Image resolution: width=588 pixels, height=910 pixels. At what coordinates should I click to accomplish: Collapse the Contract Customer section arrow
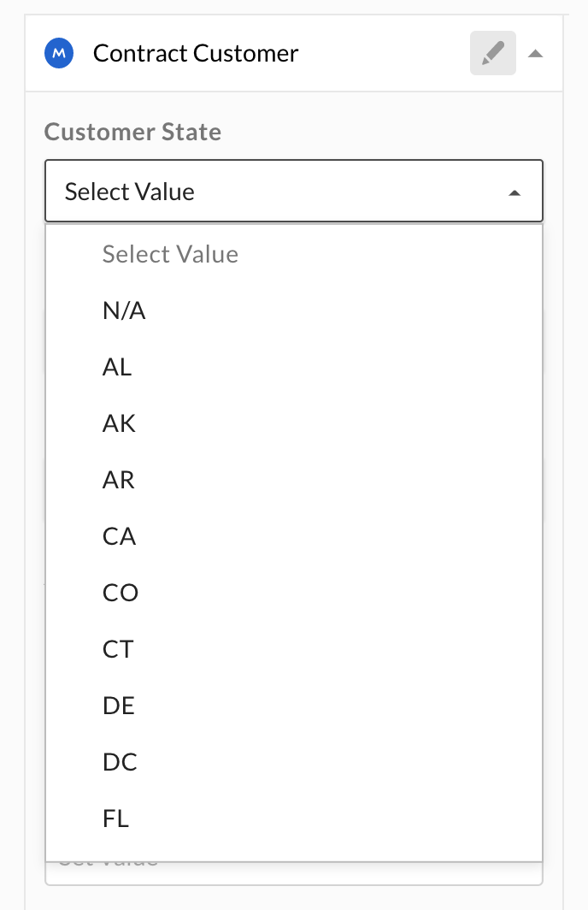535,53
